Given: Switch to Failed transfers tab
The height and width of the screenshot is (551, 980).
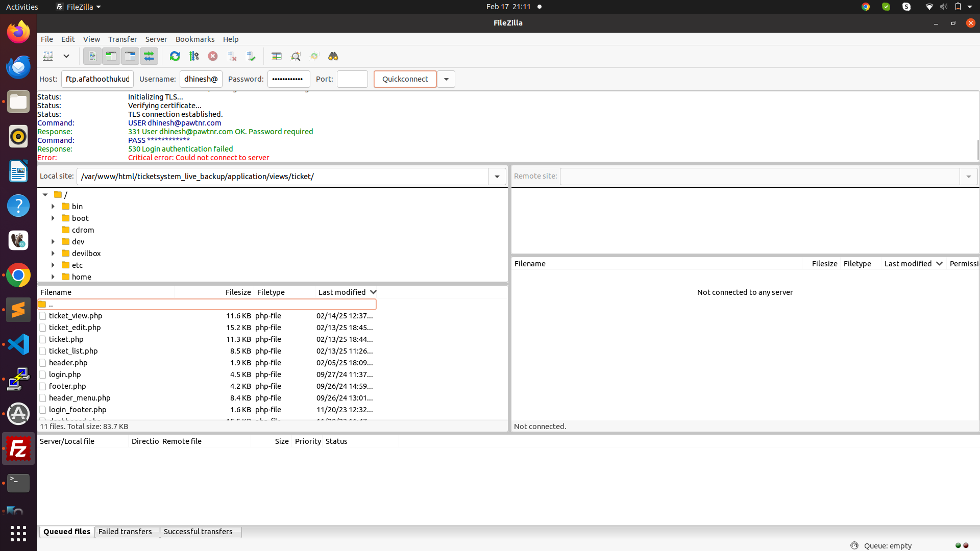Looking at the screenshot, I should pyautogui.click(x=125, y=532).
